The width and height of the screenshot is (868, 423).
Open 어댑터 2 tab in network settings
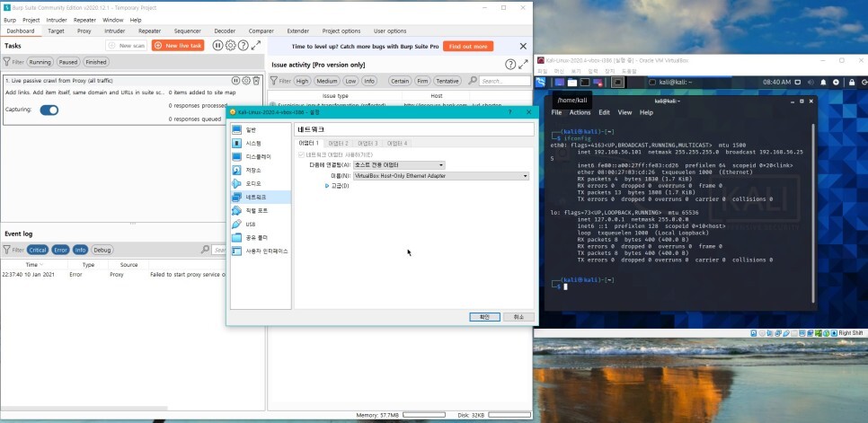(x=338, y=143)
